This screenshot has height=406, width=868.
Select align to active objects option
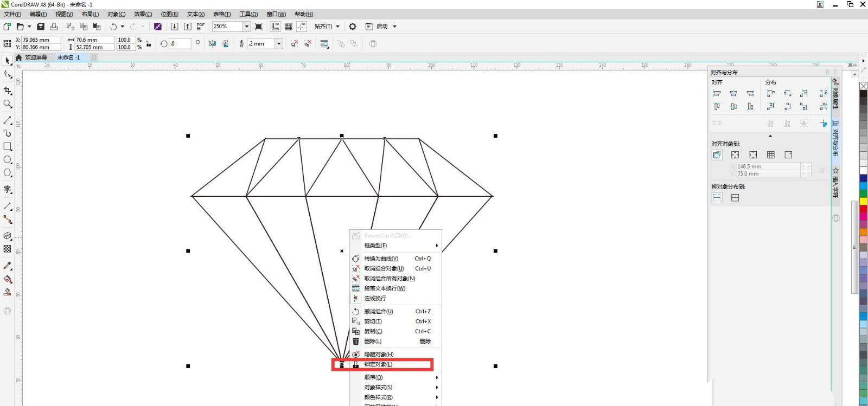click(x=717, y=155)
